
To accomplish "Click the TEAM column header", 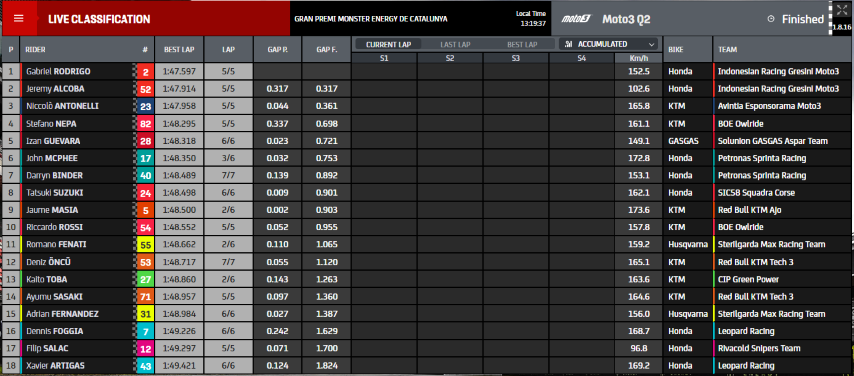I will point(783,50).
